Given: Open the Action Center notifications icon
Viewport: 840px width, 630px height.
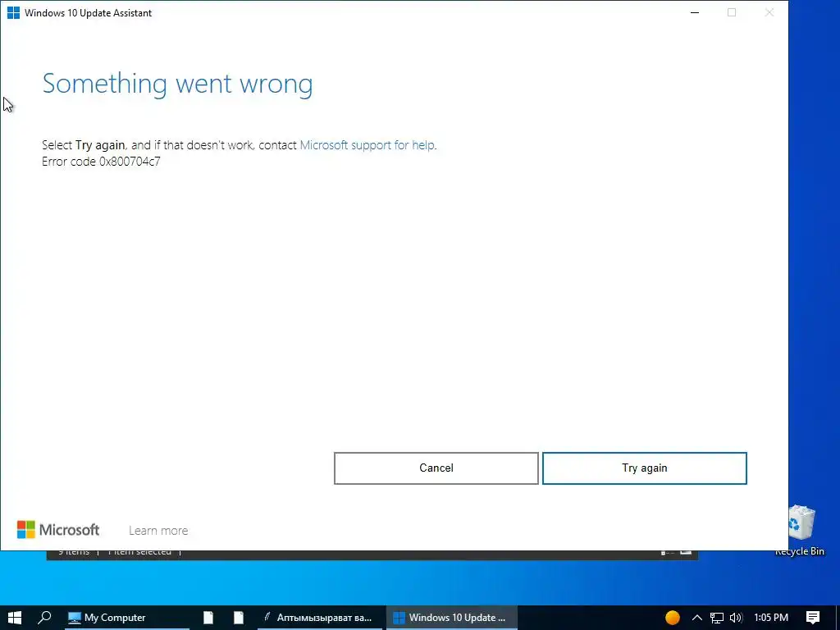Looking at the screenshot, I should tap(813, 618).
